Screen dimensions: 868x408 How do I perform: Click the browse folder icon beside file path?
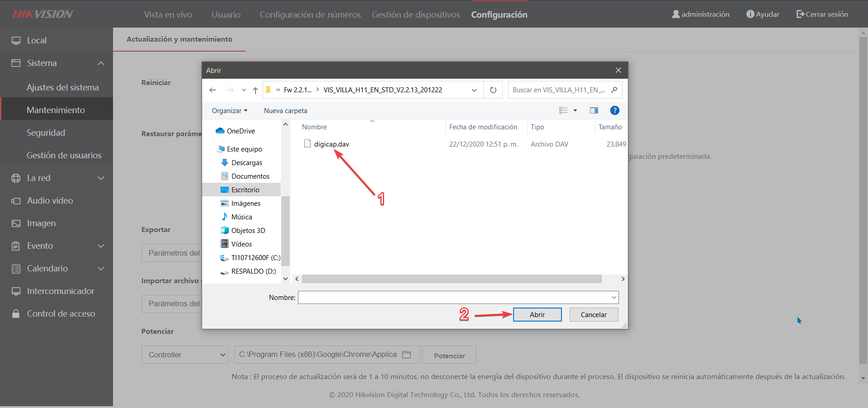(x=406, y=355)
